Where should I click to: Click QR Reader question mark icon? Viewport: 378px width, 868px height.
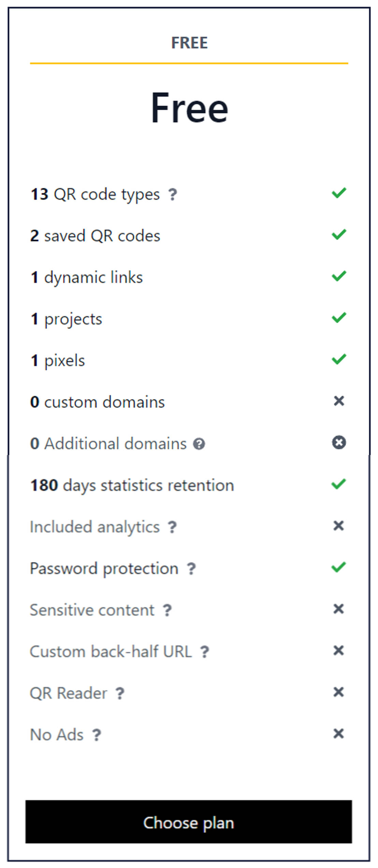coord(120,694)
